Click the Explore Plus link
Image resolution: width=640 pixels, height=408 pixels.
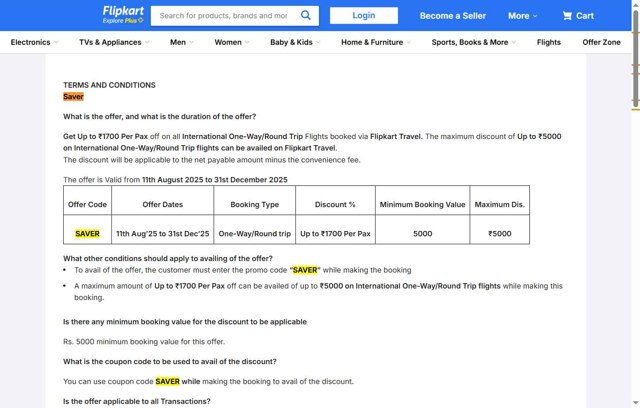point(123,20)
